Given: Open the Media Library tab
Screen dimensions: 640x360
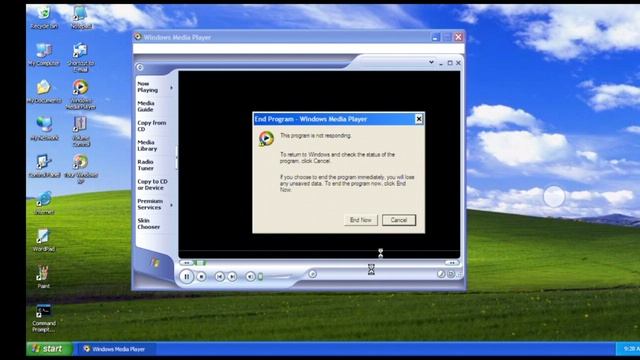Looking at the screenshot, I should pos(147,145).
